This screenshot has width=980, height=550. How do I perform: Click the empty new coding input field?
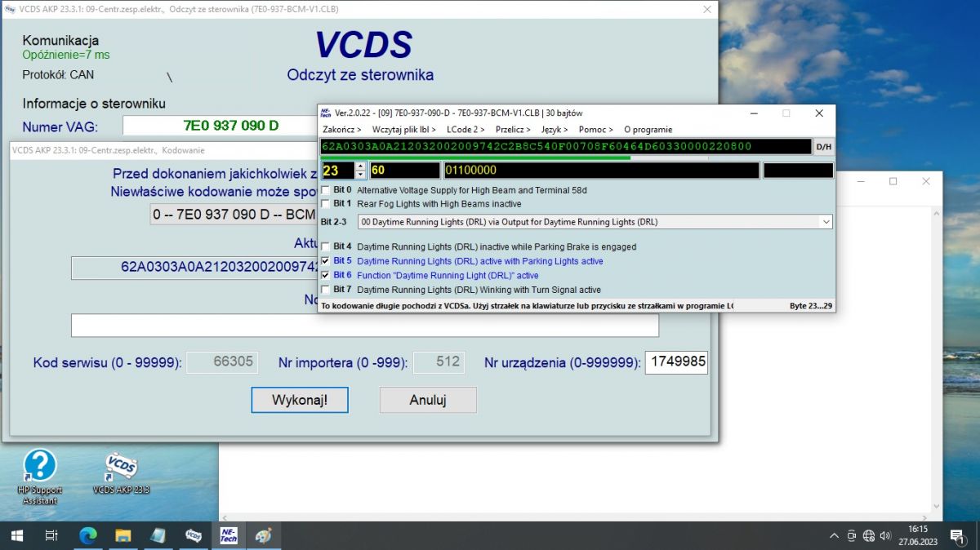(x=364, y=326)
